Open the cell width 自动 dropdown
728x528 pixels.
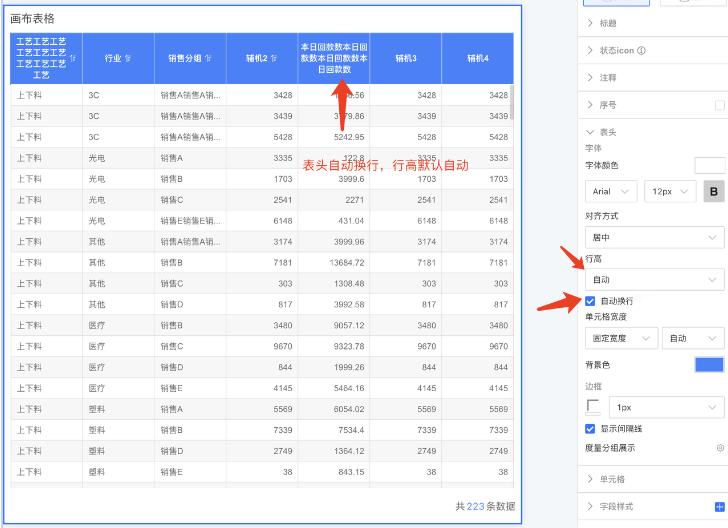click(x=693, y=338)
